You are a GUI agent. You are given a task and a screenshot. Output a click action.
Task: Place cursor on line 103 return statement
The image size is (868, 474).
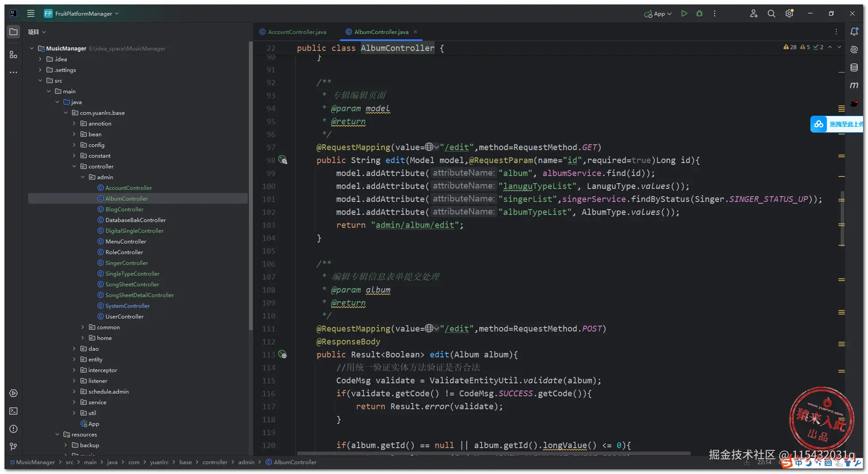point(400,225)
